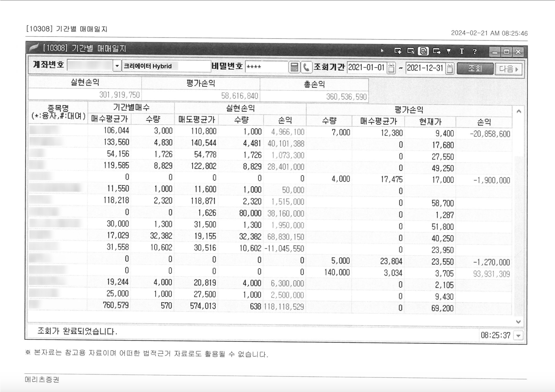
Task: Select the cell showing 40,101,388
Action: click(x=285, y=144)
